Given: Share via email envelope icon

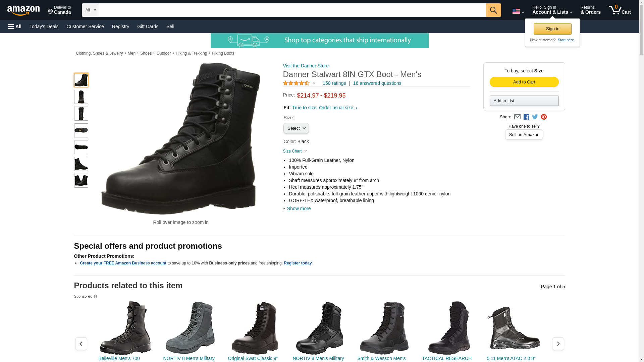Looking at the screenshot, I should [x=517, y=117].
